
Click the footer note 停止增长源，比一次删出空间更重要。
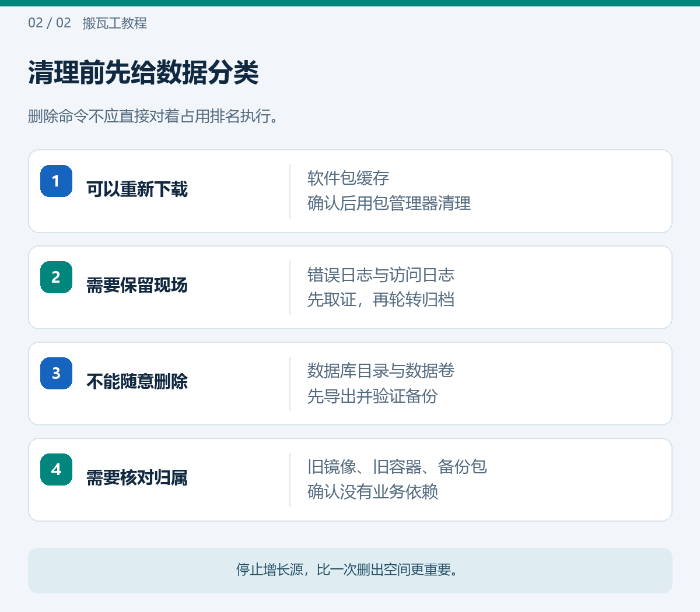(350, 570)
